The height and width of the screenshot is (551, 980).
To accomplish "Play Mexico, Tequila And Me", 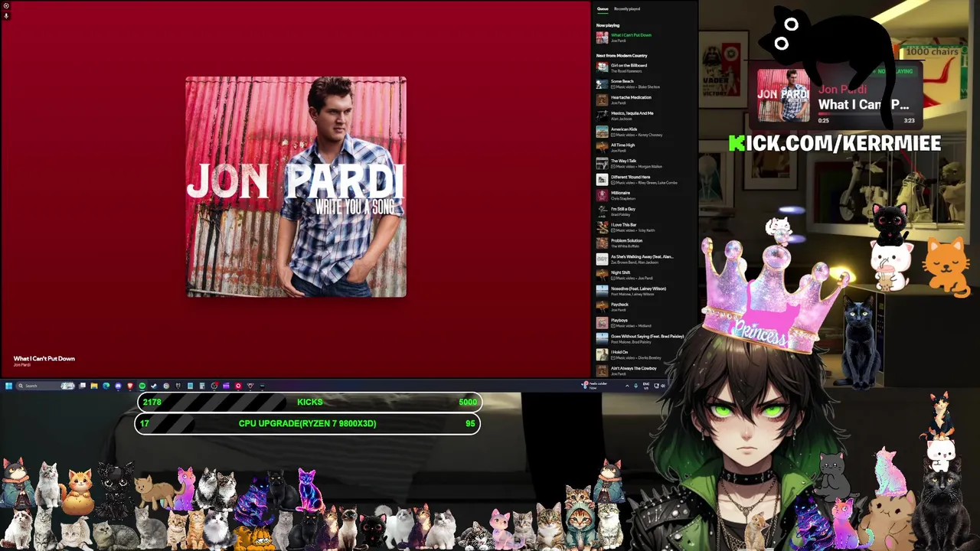I will [643, 116].
